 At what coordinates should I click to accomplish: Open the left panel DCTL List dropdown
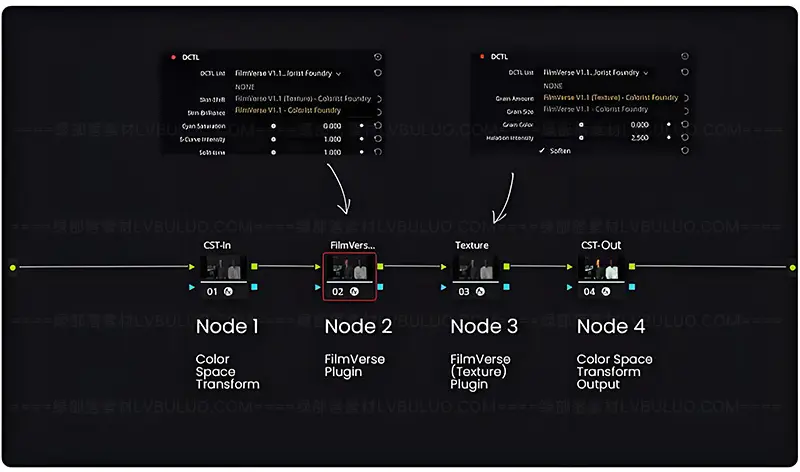pos(288,73)
